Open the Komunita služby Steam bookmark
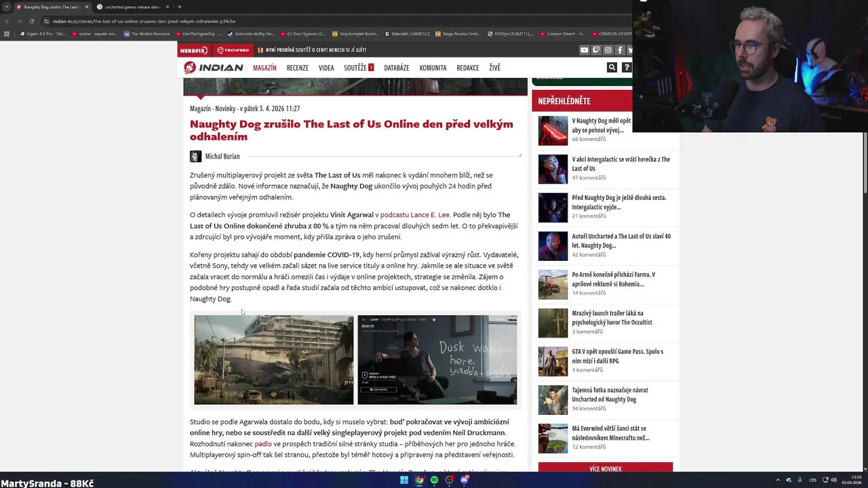 click(x=251, y=33)
